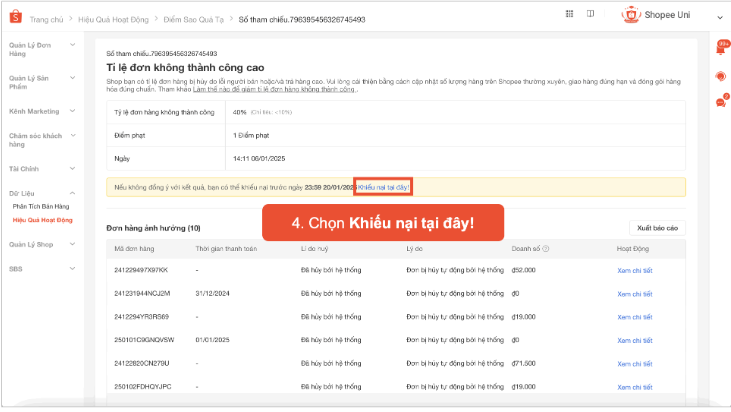Click the Mã đơn hàng column header
The image size is (731, 412).
[x=134, y=249]
